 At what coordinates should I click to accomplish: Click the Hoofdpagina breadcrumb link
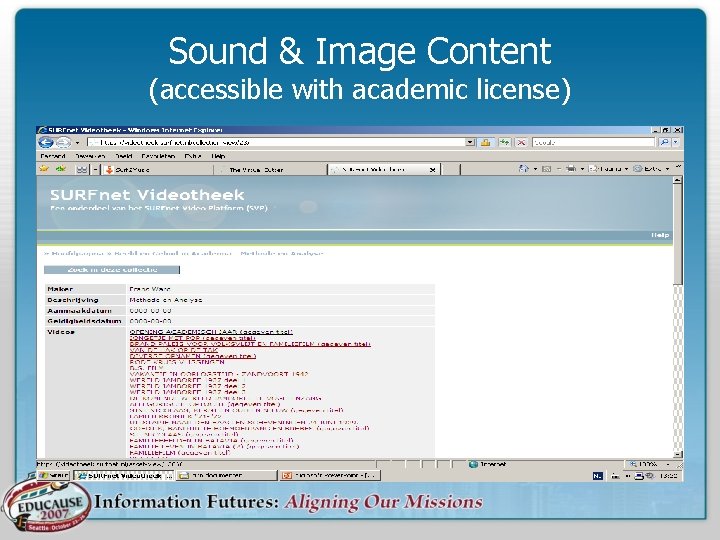77,253
